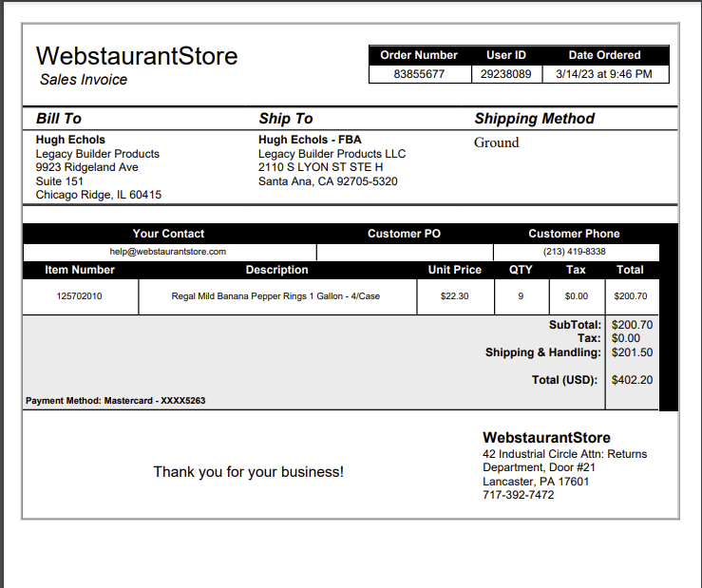Image resolution: width=702 pixels, height=588 pixels.
Task: Click the Total (USD) label
Action: (x=564, y=380)
